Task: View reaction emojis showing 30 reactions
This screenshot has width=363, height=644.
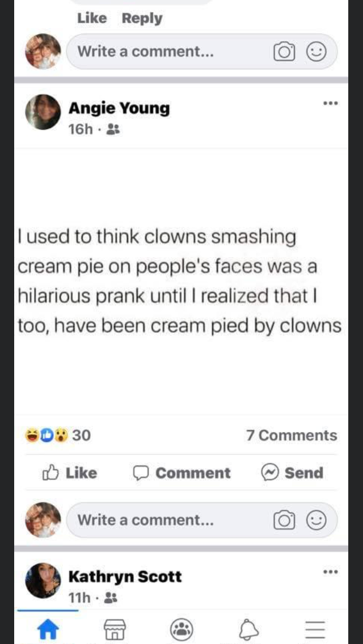Action: (58, 435)
